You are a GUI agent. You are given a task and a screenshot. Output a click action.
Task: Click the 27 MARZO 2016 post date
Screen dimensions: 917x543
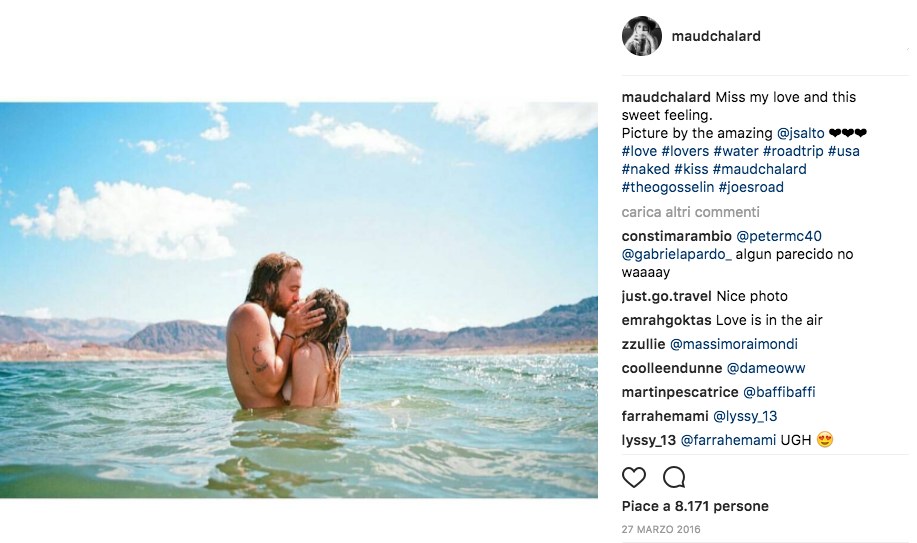(x=661, y=529)
